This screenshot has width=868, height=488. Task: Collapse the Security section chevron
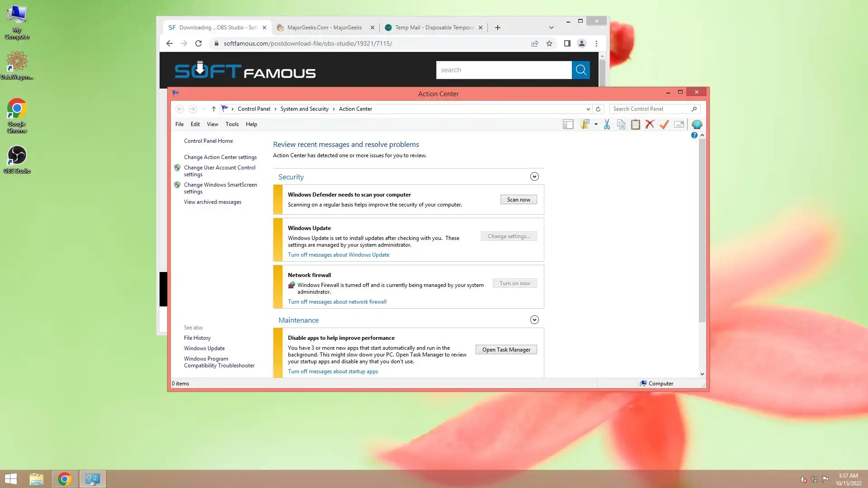(x=534, y=177)
